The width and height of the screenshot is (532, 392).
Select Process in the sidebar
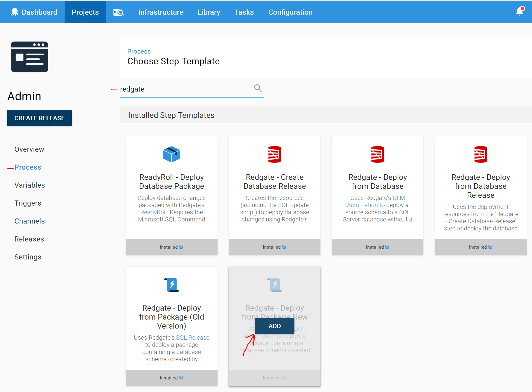click(x=28, y=167)
